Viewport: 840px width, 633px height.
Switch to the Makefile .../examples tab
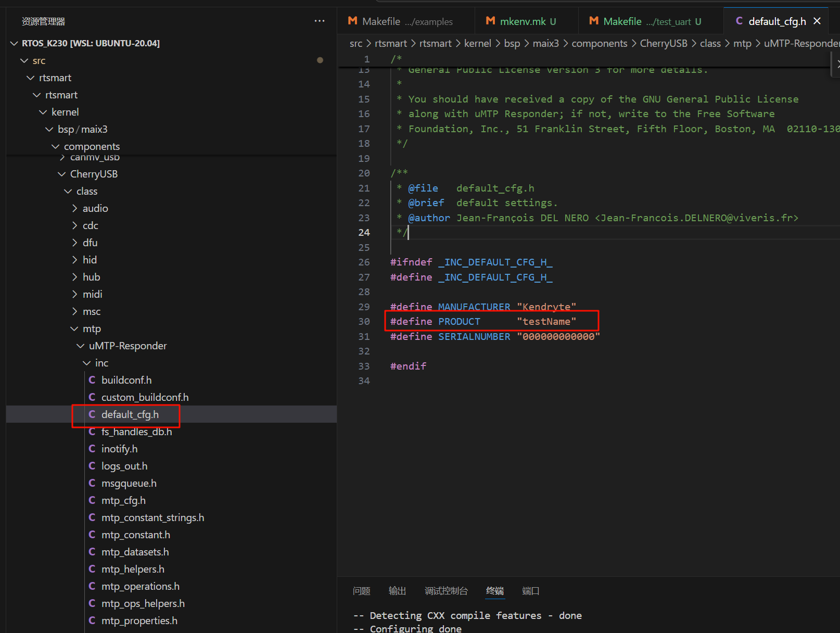point(406,21)
